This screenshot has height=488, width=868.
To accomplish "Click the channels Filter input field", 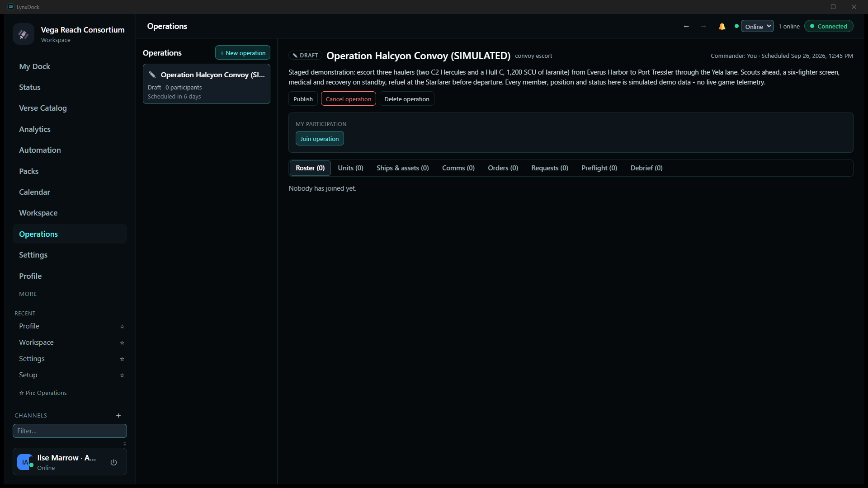I will [70, 431].
